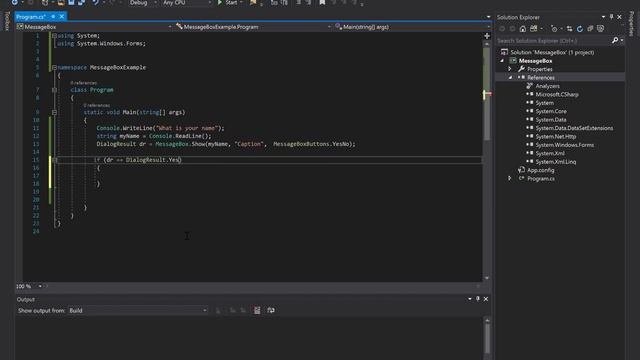This screenshot has height=360, width=640.
Task: Open the vertical Toolbox side tab
Action: coord(7,21)
